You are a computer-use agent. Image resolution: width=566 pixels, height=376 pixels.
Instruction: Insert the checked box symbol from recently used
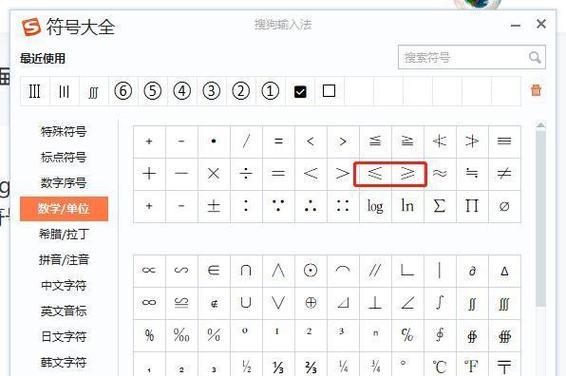[300, 91]
